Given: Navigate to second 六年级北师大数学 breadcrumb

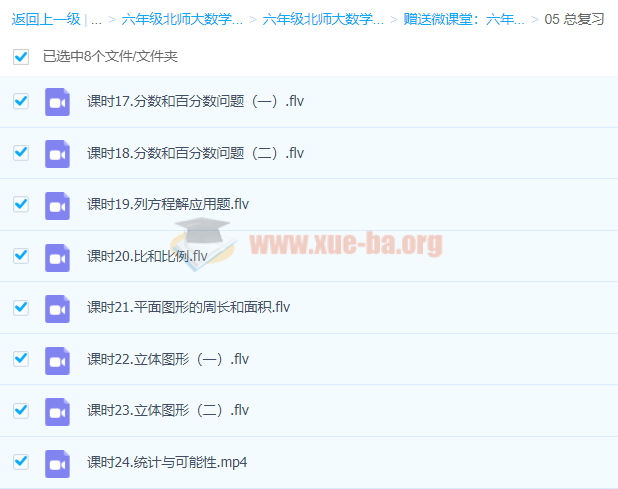Looking at the screenshot, I should click(323, 19).
